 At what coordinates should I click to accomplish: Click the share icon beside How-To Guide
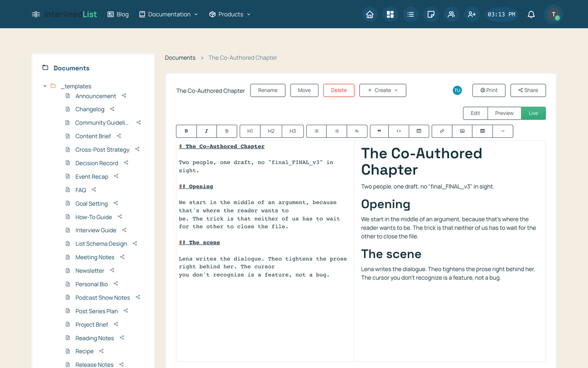point(120,217)
